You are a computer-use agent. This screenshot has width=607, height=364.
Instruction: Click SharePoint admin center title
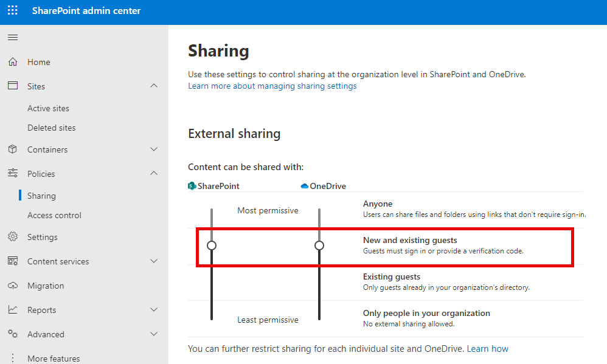pos(86,11)
